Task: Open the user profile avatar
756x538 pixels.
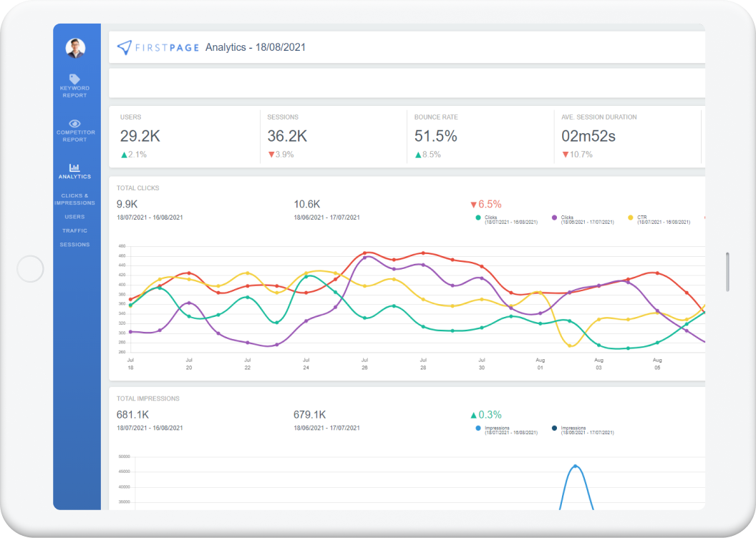Action: coord(75,48)
